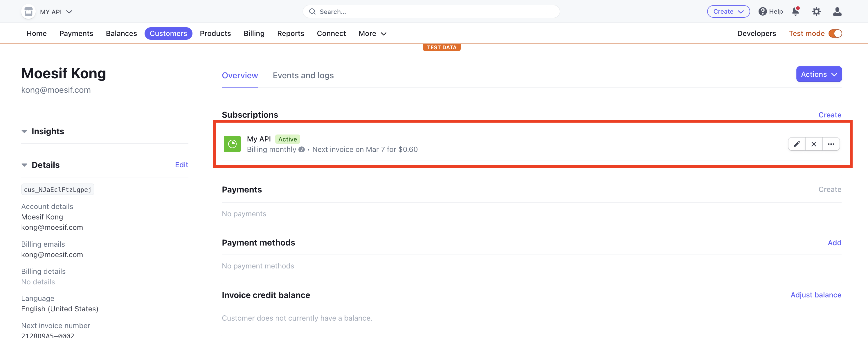Click the No payment methods text
The height and width of the screenshot is (338, 868).
258,266
